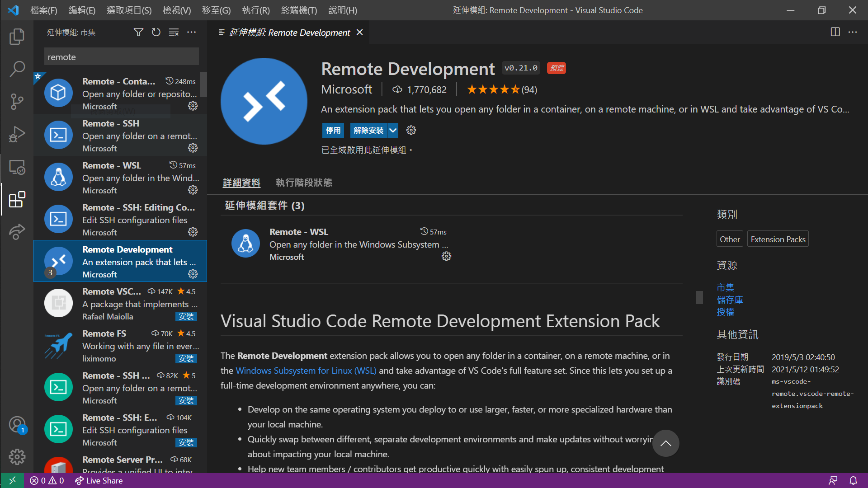Screen dimensions: 868x488
Task: Open the uninstall dropdown arrow
Action: pyautogui.click(x=393, y=131)
